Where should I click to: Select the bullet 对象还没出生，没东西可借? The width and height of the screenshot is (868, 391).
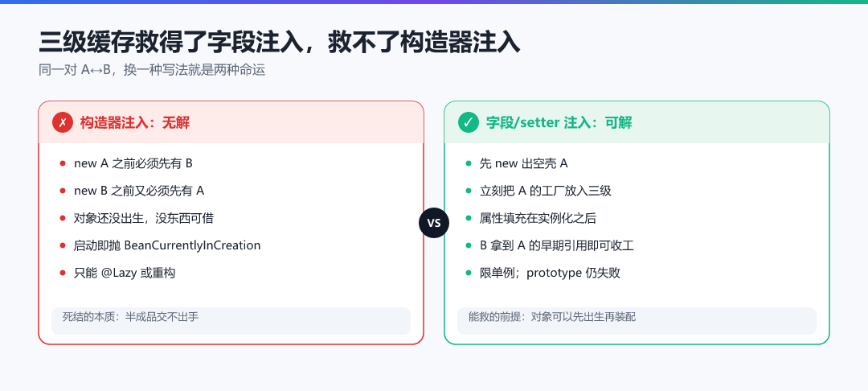pyautogui.click(x=144, y=218)
